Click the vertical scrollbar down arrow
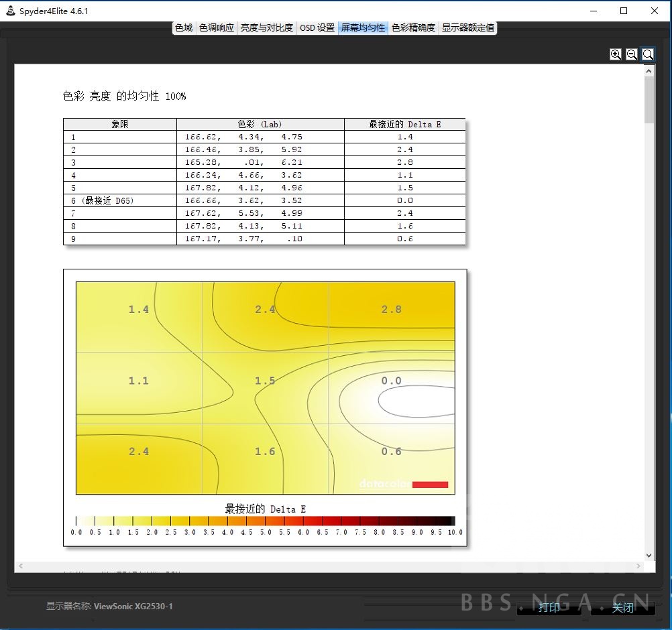 tap(649, 555)
